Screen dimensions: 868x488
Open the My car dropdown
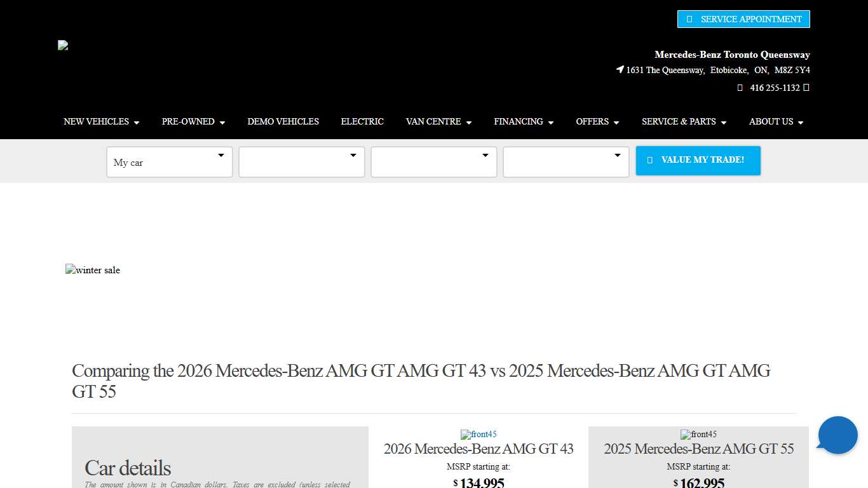pos(169,162)
